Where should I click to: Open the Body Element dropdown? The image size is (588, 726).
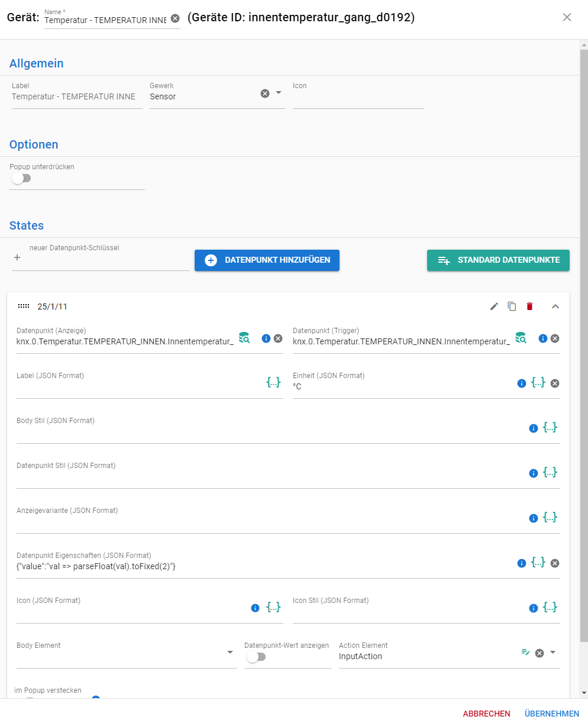[x=230, y=652]
